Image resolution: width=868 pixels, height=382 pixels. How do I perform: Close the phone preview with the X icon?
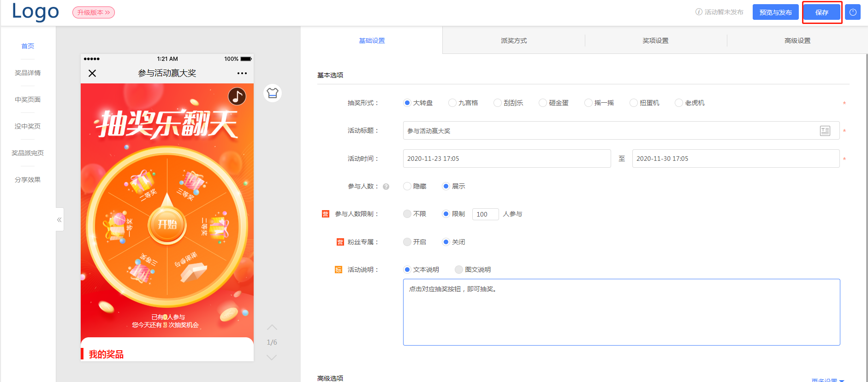(92, 73)
